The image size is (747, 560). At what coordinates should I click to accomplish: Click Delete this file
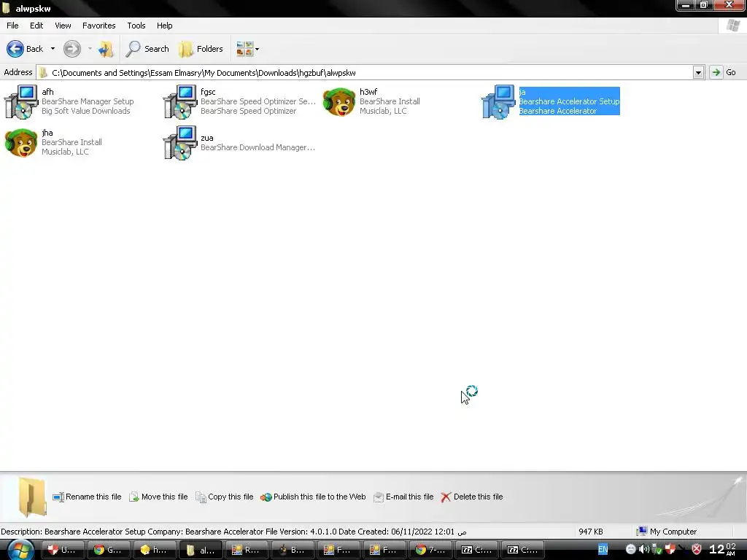[x=472, y=497]
